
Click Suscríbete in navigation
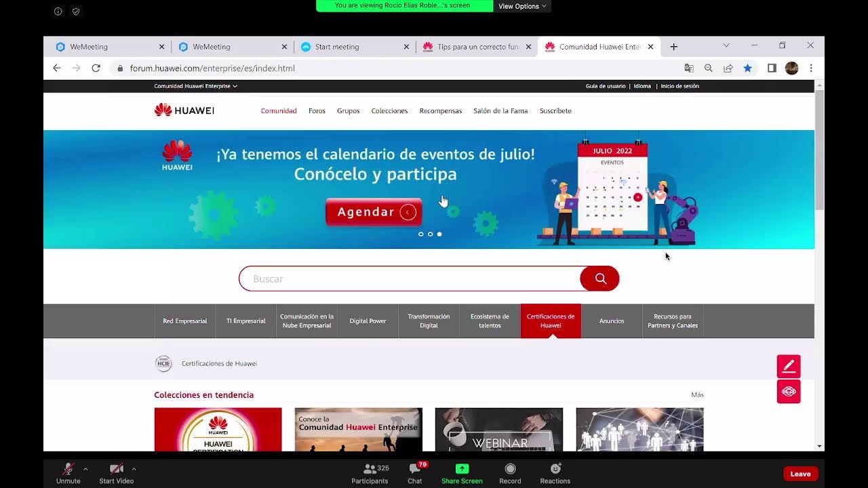coord(555,110)
